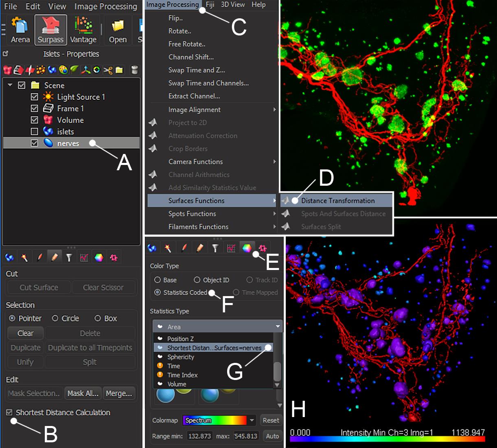Collapse the Scene tree node

click(x=10, y=85)
